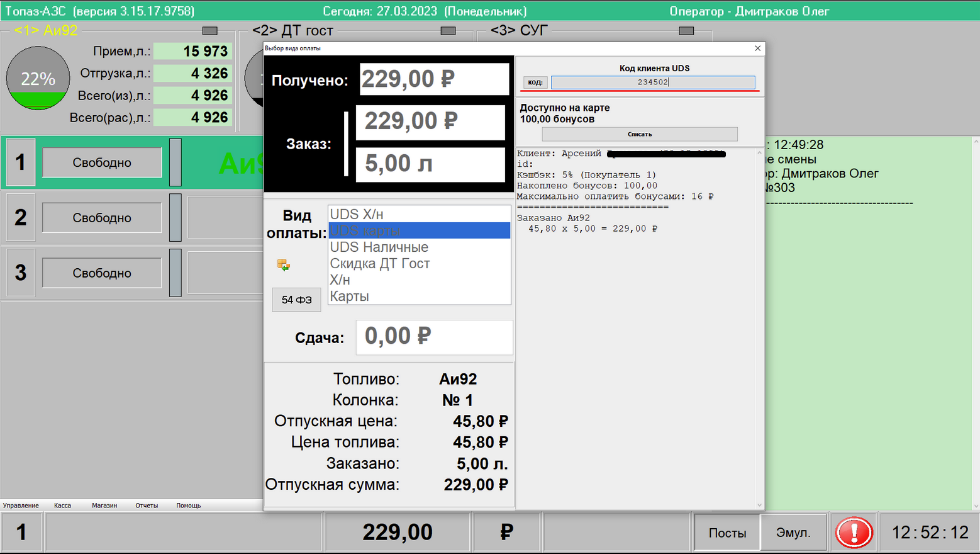Viewport: 980px width, 554px height.
Task: Select UDS Наличные payment type
Action: coord(419,247)
